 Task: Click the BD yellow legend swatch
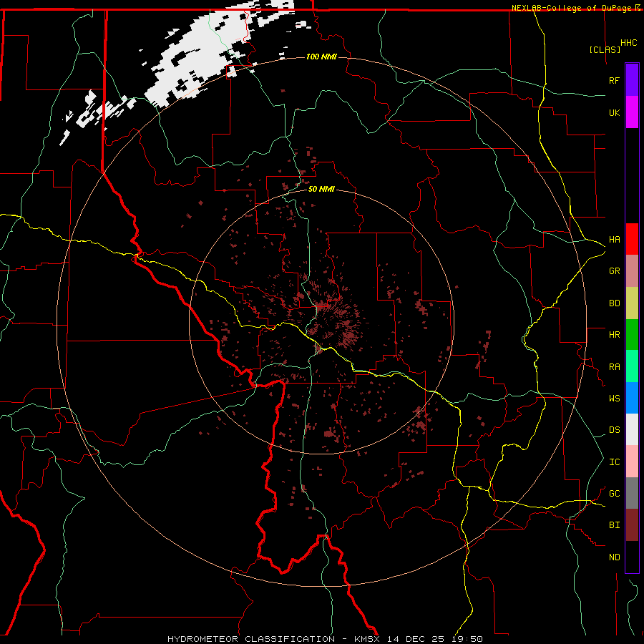click(x=632, y=303)
